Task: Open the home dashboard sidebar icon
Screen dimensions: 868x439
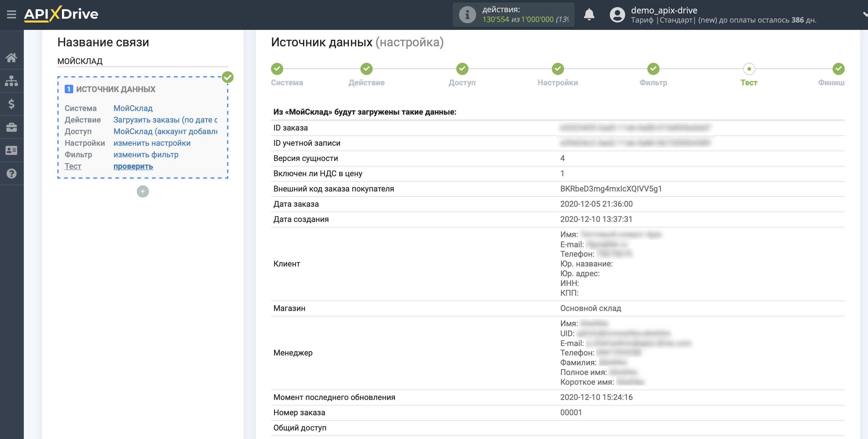Action: pos(12,58)
